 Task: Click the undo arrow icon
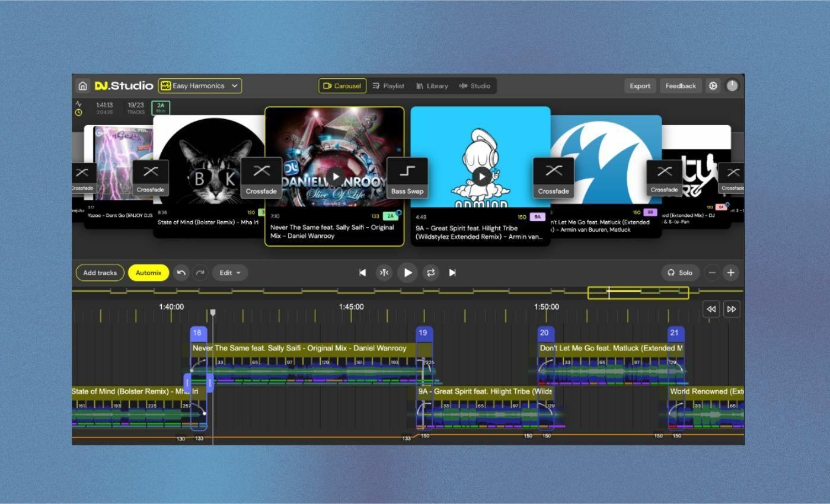(181, 273)
